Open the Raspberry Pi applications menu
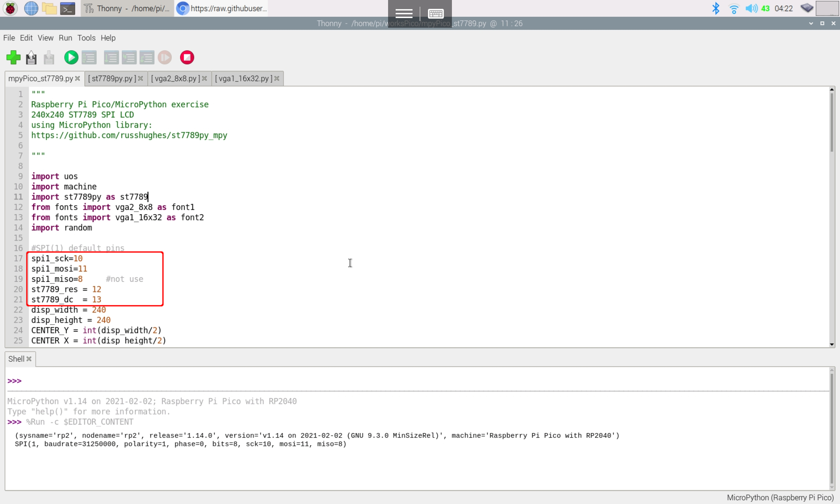Viewport: 840px width, 504px height. click(10, 8)
